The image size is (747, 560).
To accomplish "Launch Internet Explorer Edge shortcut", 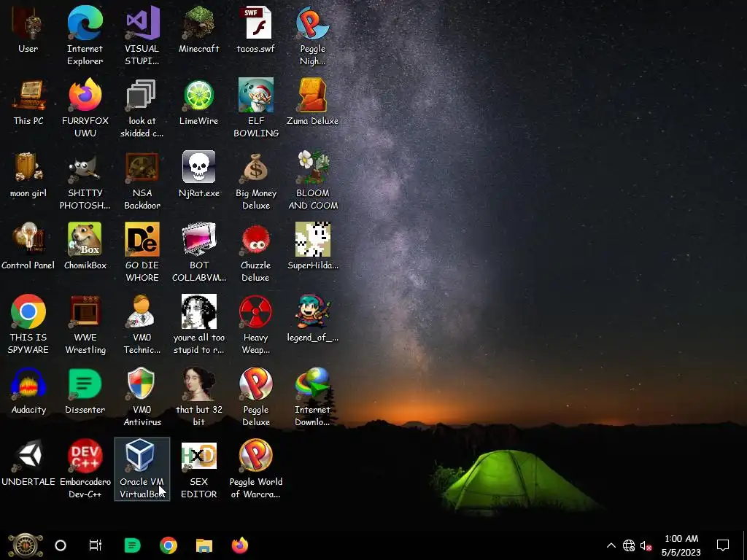I will [x=85, y=36].
